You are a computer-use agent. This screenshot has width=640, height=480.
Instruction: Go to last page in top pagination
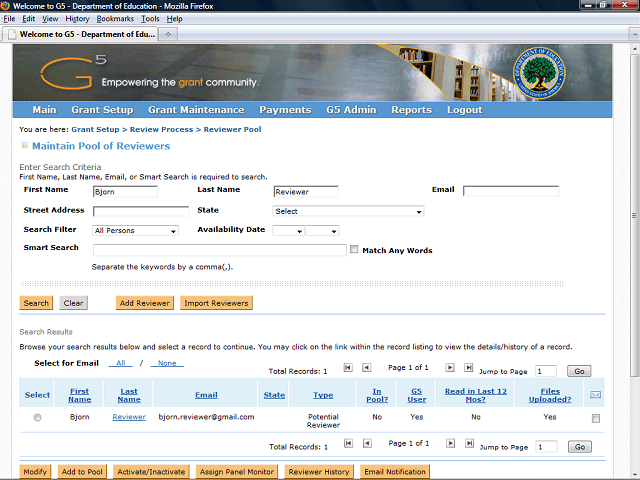pos(469,367)
